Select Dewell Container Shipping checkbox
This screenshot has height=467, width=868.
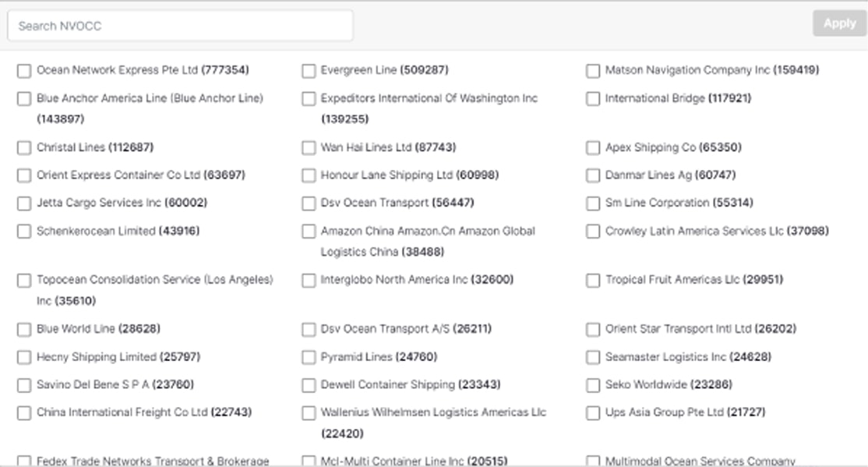tap(309, 385)
